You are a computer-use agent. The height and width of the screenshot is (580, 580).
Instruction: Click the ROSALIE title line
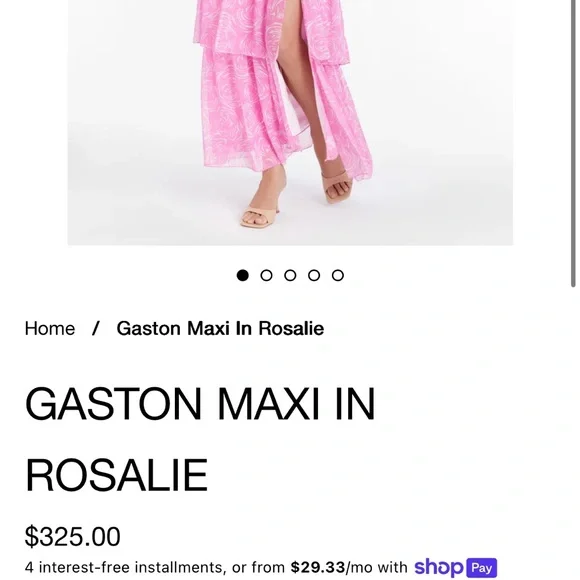[x=116, y=475]
